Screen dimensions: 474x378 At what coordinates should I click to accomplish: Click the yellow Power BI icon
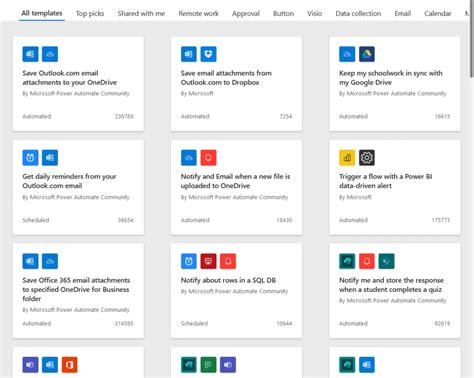[x=347, y=158]
